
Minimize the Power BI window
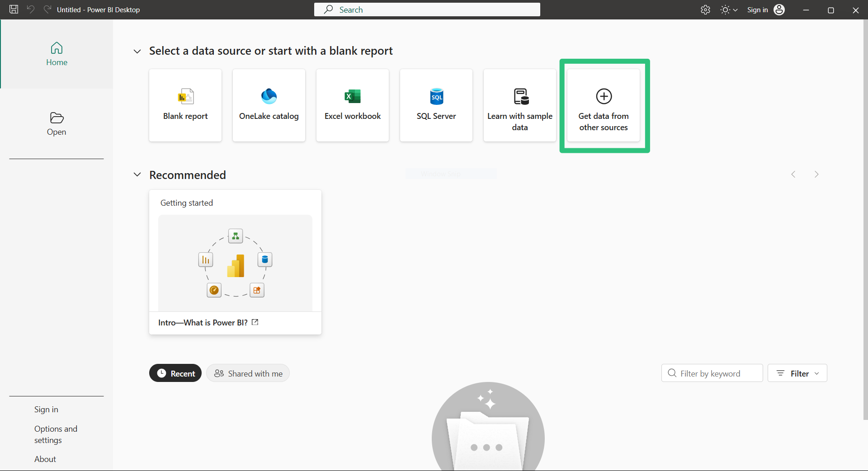click(806, 9)
